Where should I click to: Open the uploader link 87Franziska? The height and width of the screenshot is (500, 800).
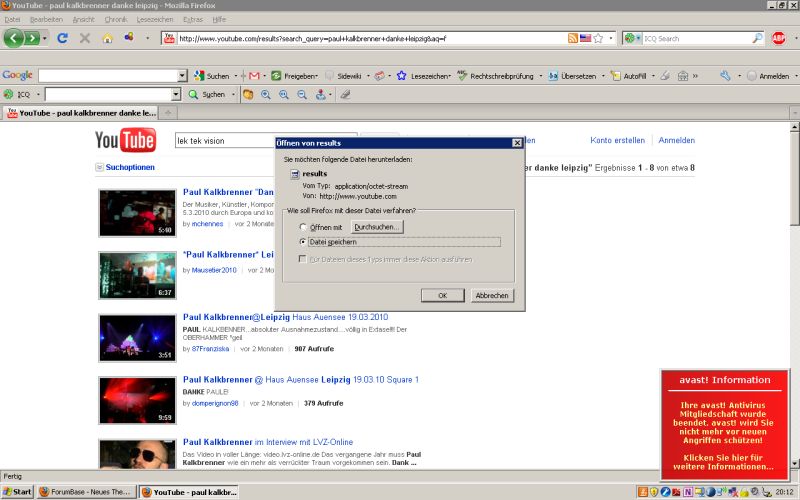click(210, 349)
